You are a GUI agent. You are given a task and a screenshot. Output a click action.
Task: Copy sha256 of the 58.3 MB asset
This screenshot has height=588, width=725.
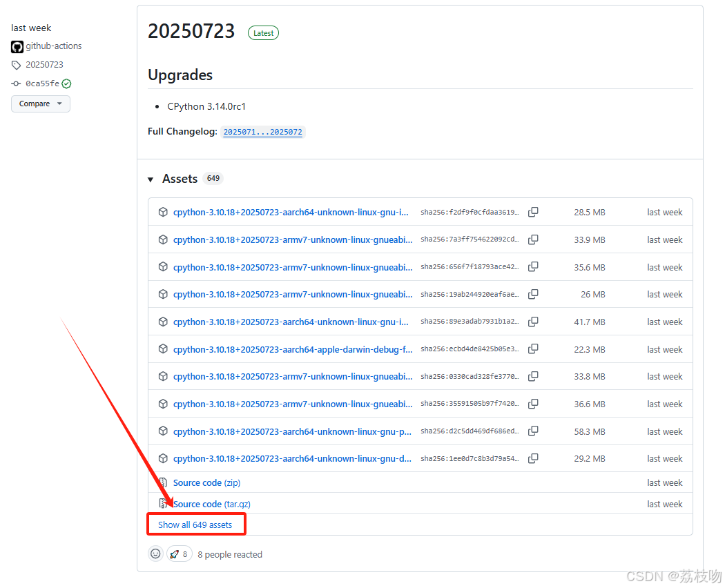coord(533,431)
